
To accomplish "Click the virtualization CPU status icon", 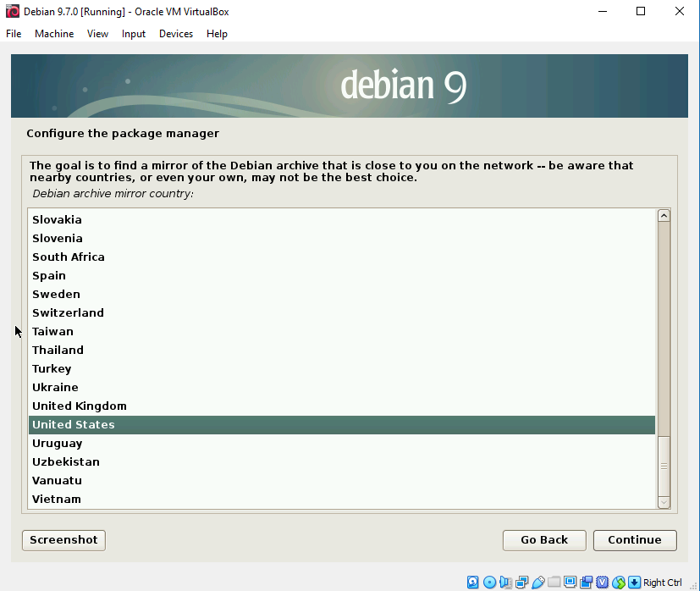I will pyautogui.click(x=602, y=582).
